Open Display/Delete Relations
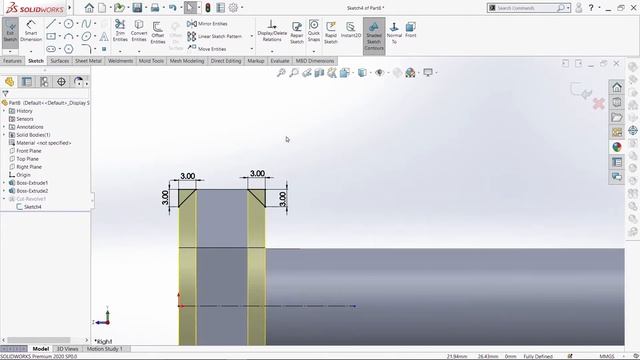 point(272,31)
